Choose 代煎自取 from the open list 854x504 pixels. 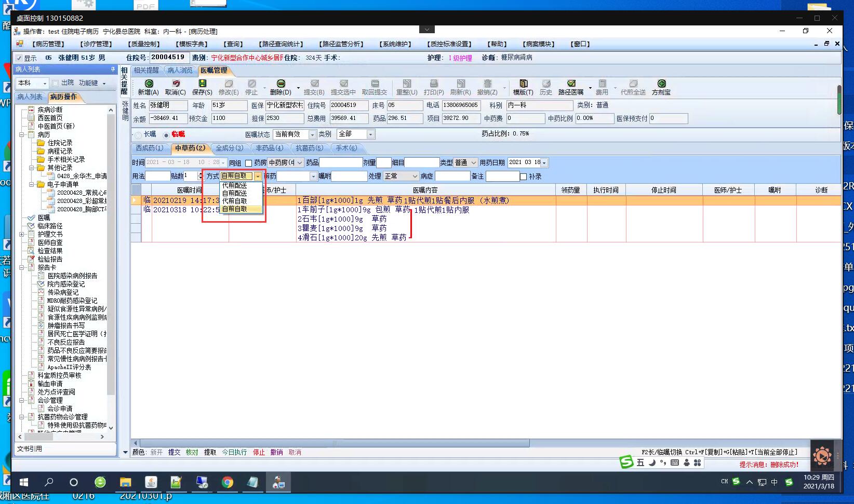pos(235,201)
